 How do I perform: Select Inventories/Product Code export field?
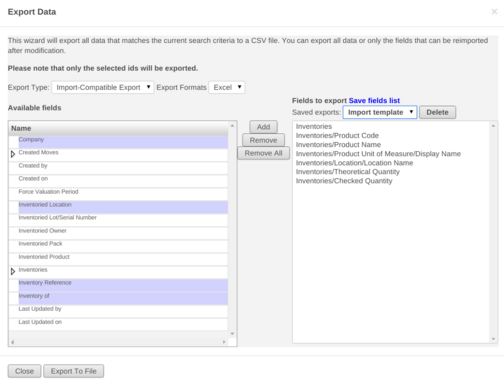(x=337, y=135)
